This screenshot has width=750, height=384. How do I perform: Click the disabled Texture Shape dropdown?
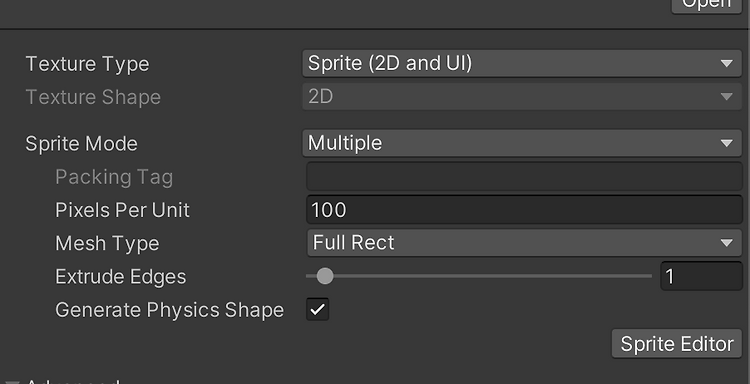pos(522,97)
